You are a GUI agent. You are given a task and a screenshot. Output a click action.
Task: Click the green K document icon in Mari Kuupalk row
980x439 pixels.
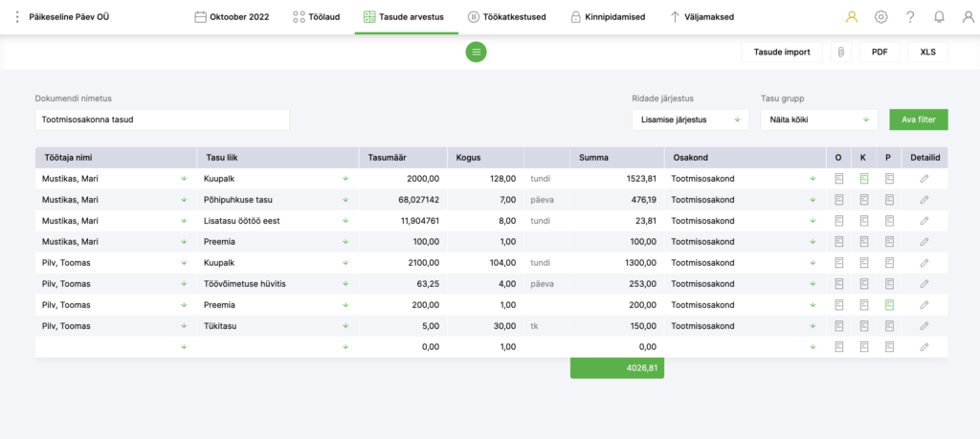[864, 179]
